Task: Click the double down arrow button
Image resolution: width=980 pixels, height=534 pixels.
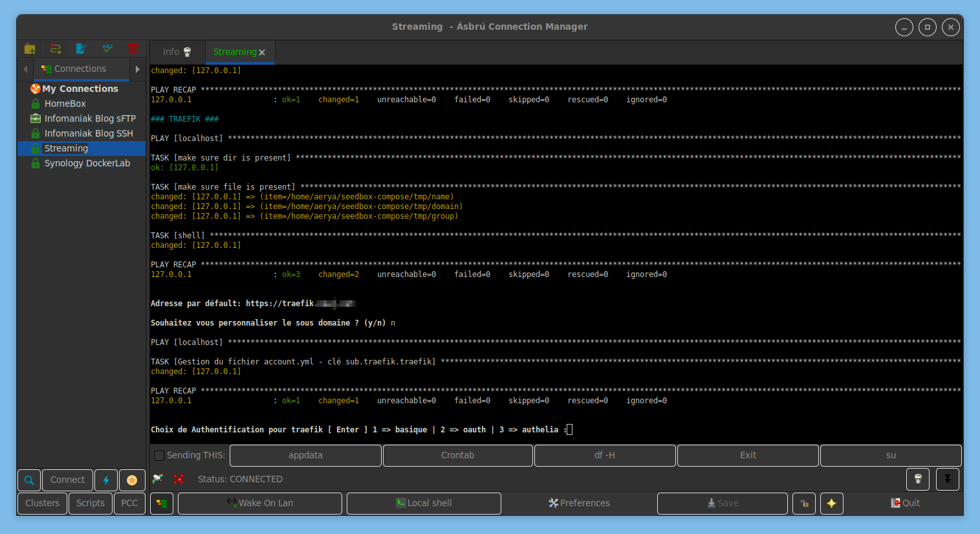Action: 948,479
